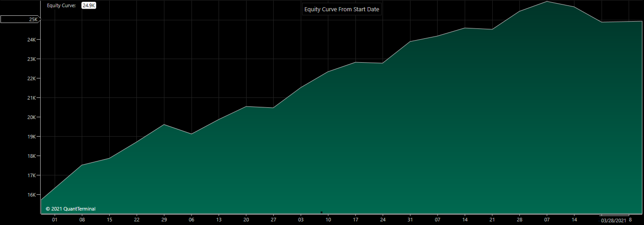Viewport: 644px width, 225px height.
Task: Click the 'Equity Curve From Start Date' title box
Action: click(341, 9)
